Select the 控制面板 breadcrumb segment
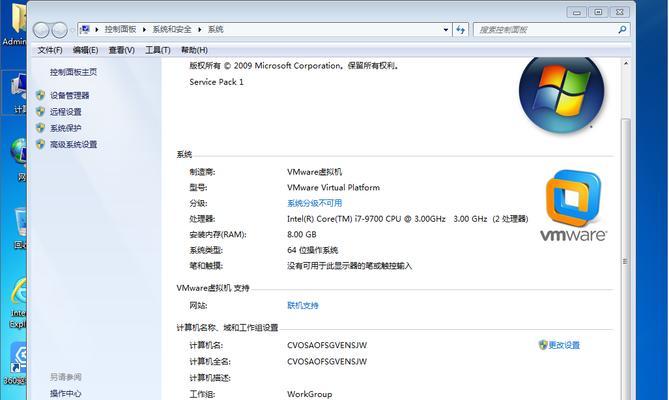Image resolution: width=669 pixels, height=400 pixels. pos(120,29)
